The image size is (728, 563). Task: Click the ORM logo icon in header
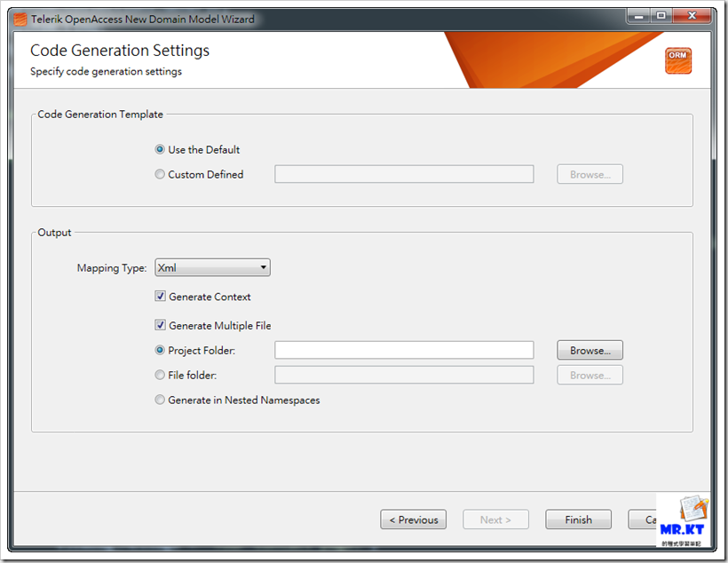(678, 60)
